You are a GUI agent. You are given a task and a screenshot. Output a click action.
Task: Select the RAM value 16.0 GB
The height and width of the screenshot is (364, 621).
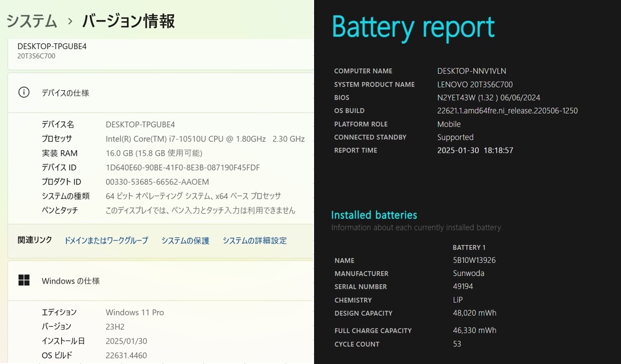pos(154,153)
